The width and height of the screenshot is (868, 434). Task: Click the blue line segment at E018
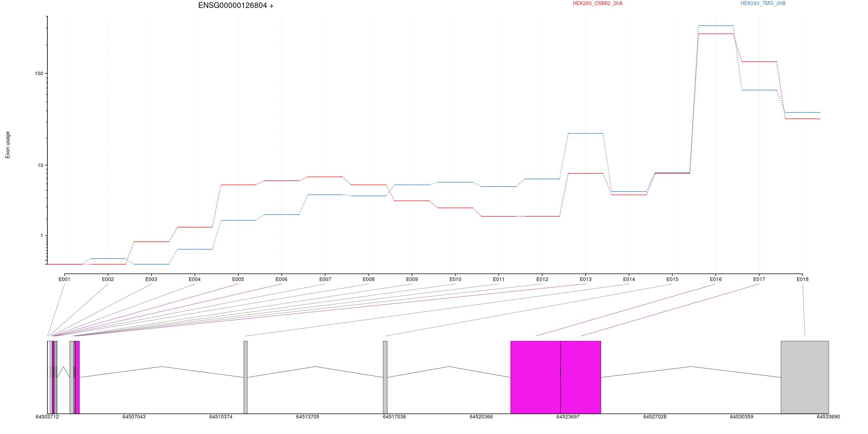coord(803,112)
